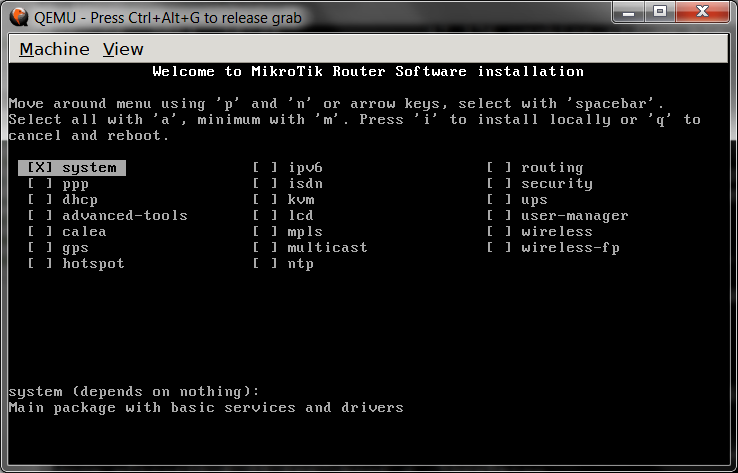Check the ppp package checkbox
738x473 pixels.
(x=40, y=184)
